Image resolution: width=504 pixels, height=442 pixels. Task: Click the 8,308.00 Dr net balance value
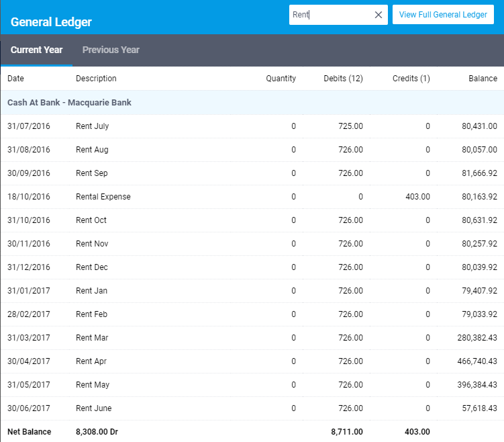click(97, 432)
